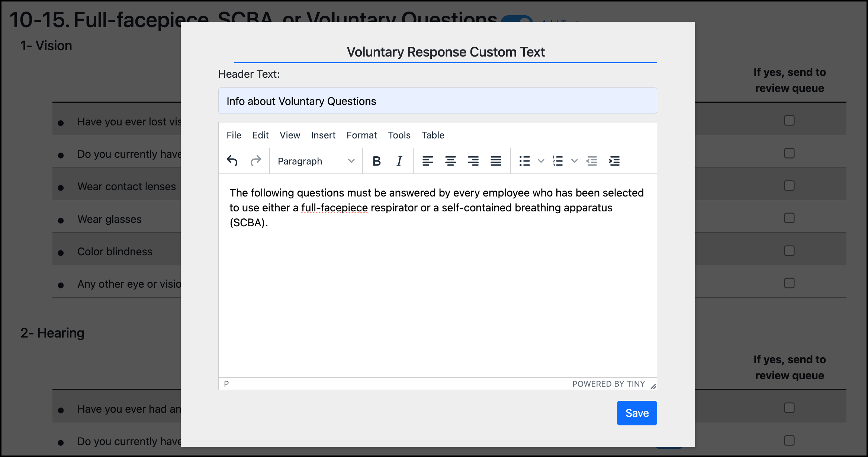
Task: Apply Italic formatting to the text
Action: point(399,161)
